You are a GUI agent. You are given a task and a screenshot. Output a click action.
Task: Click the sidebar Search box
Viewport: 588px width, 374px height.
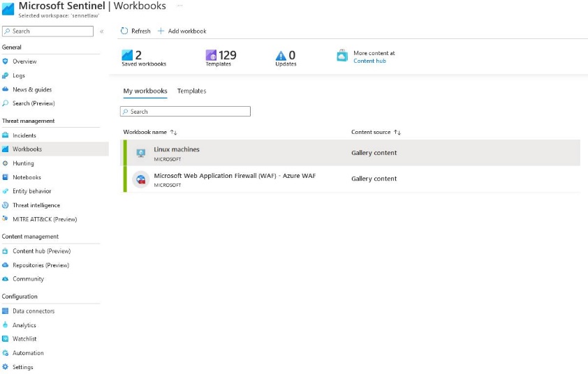(47, 31)
